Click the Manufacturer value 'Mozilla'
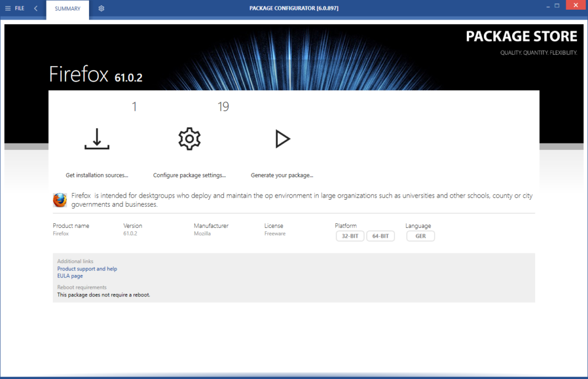The width and height of the screenshot is (588, 379). pyautogui.click(x=202, y=234)
